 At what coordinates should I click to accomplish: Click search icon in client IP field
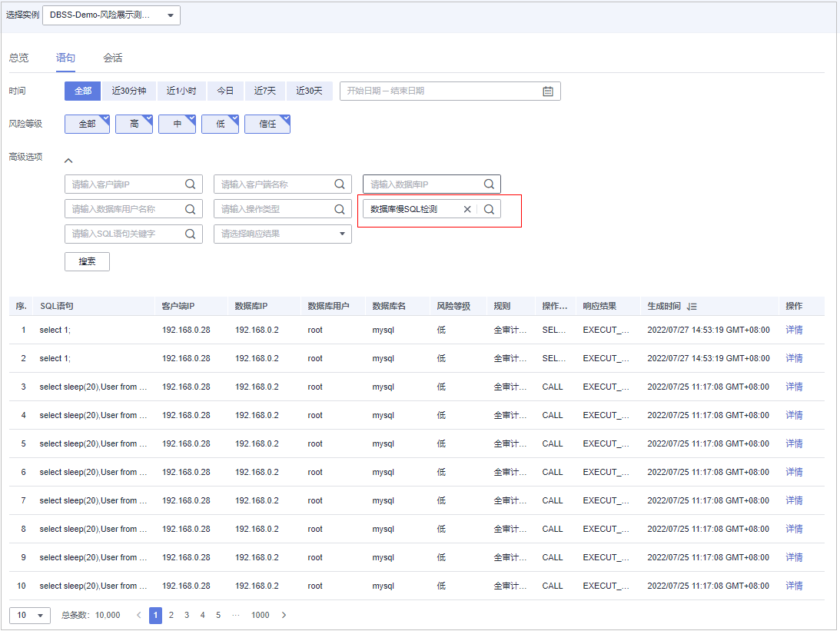pos(190,184)
